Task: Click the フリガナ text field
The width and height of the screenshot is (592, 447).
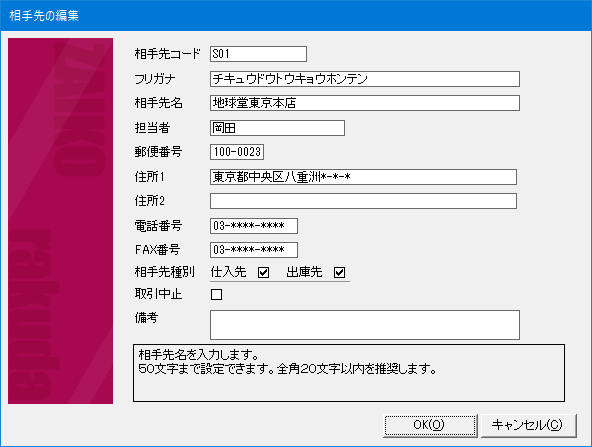Action: [x=365, y=79]
